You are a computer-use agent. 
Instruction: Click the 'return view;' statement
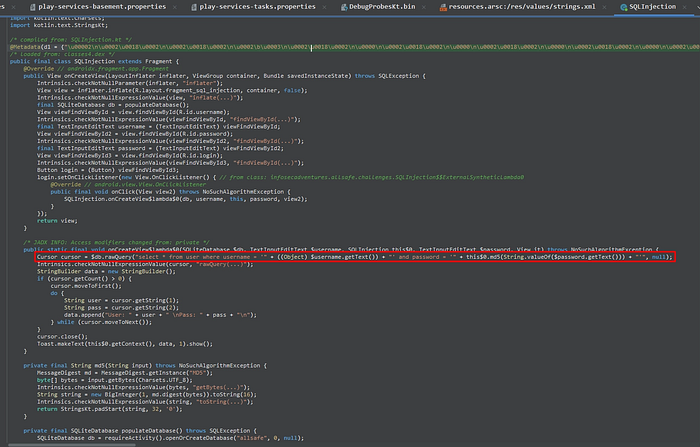[x=57, y=221]
